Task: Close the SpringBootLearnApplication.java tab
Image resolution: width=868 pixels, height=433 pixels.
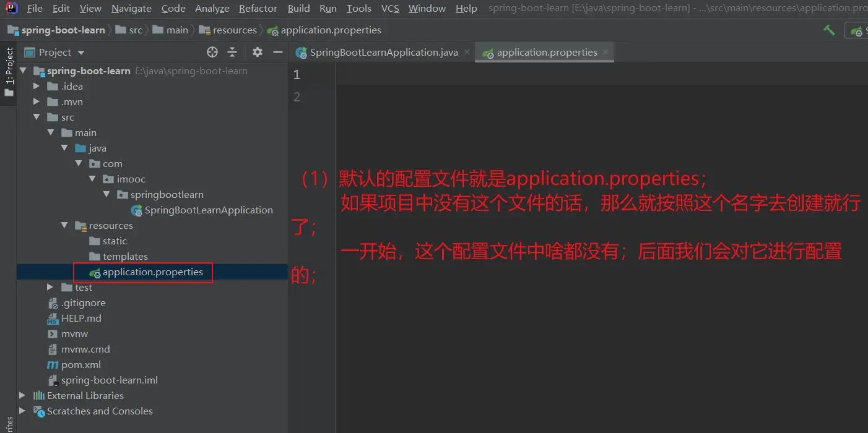Action: coord(466,52)
